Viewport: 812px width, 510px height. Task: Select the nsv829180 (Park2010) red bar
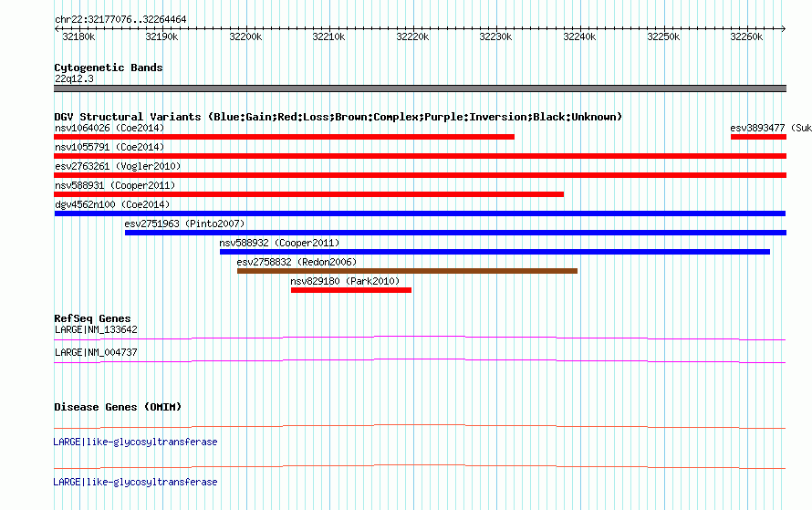pos(351,290)
